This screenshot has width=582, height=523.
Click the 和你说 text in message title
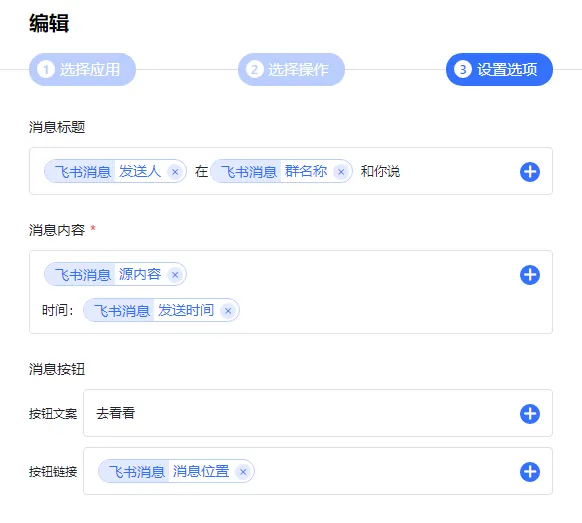coord(380,171)
